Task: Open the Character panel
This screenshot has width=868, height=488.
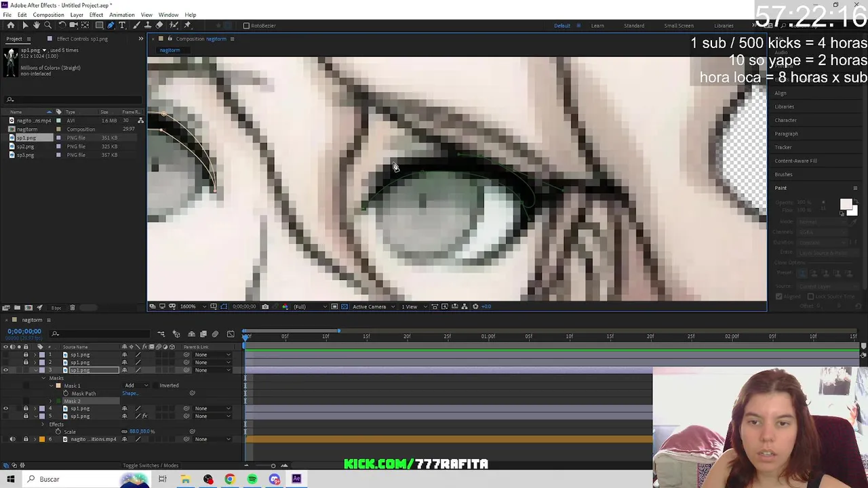Action: click(x=785, y=120)
